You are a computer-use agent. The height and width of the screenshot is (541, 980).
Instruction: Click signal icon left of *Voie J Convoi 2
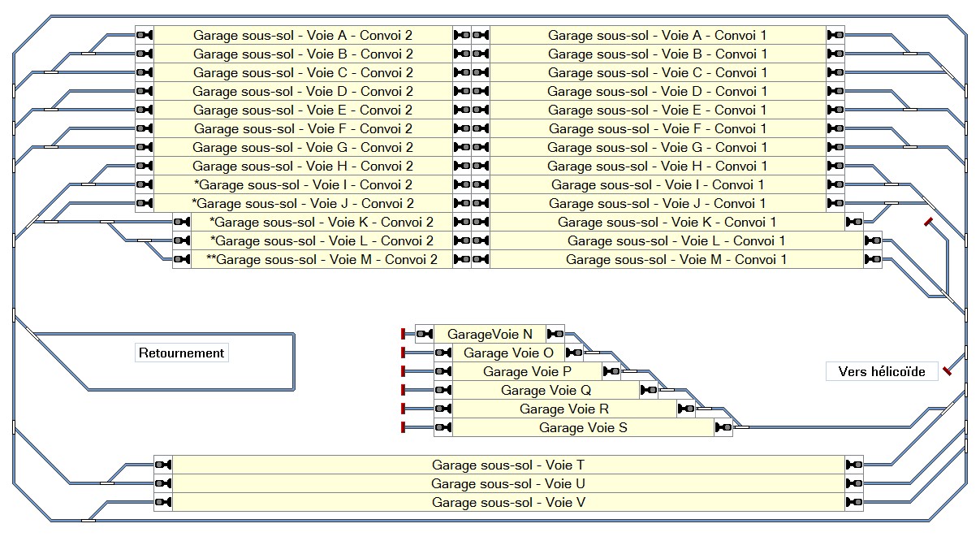[x=145, y=203]
